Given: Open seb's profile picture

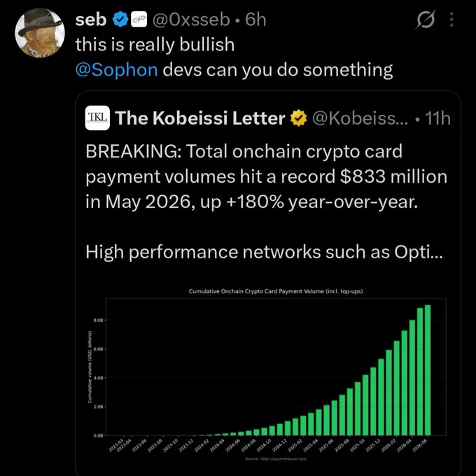Looking at the screenshot, I should [40, 33].
